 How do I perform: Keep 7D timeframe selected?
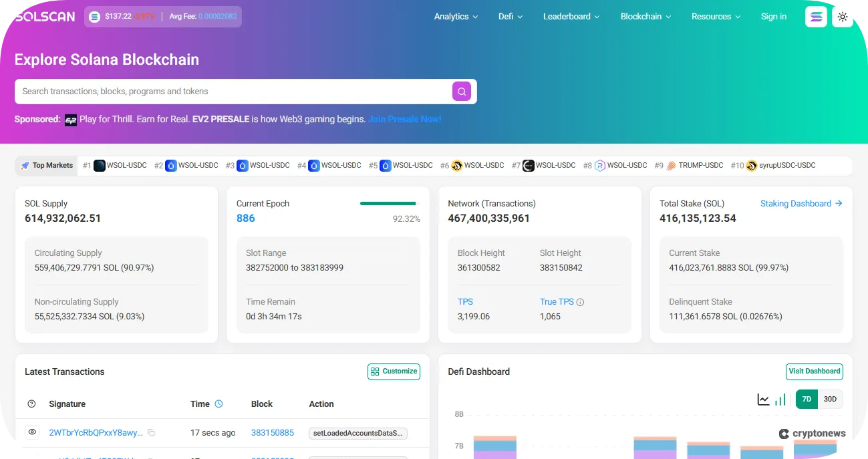pos(807,399)
